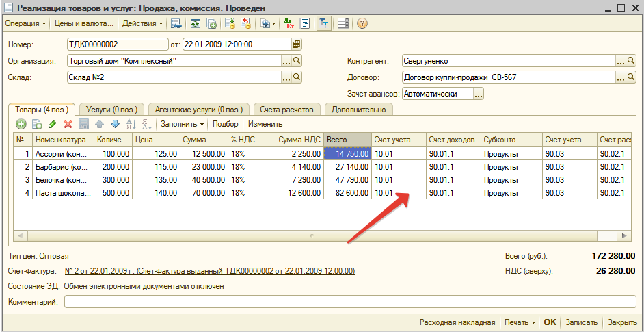The height and width of the screenshot is (332, 644).
Task: Click the pencil edit row icon
Action: 53,124
